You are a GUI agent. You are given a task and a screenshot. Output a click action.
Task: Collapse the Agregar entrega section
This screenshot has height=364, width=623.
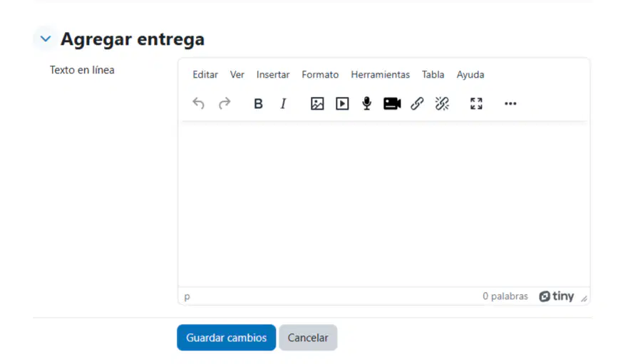point(46,39)
